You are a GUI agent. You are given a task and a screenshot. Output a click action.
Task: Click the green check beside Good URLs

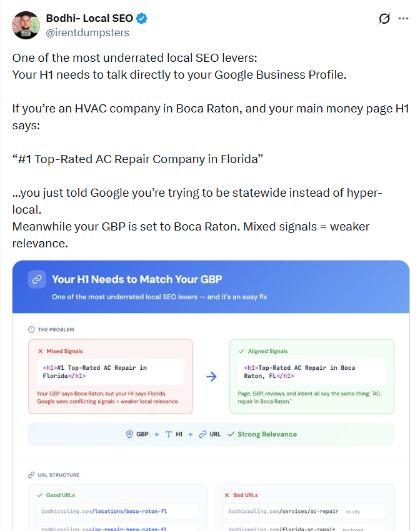(40, 495)
